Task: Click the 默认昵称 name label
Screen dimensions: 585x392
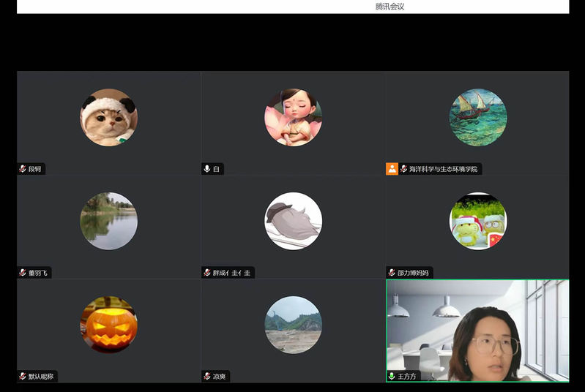Action: tap(41, 377)
